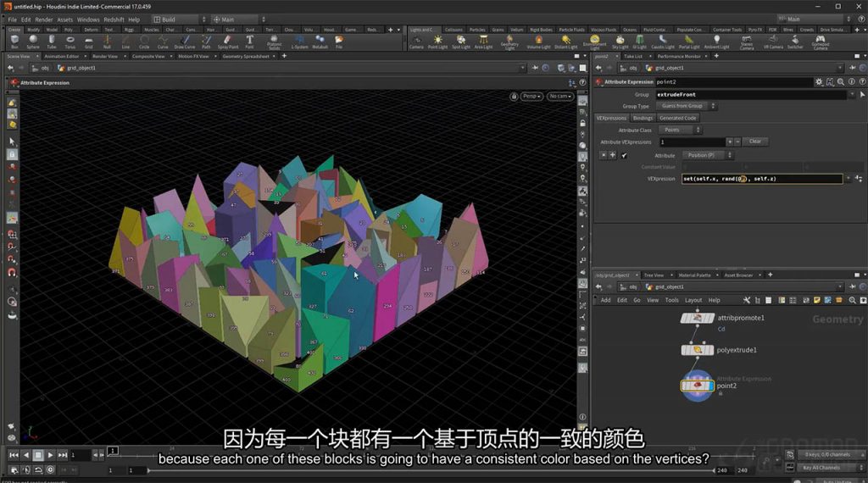Add a Camera from the lights shelf

tap(416, 42)
